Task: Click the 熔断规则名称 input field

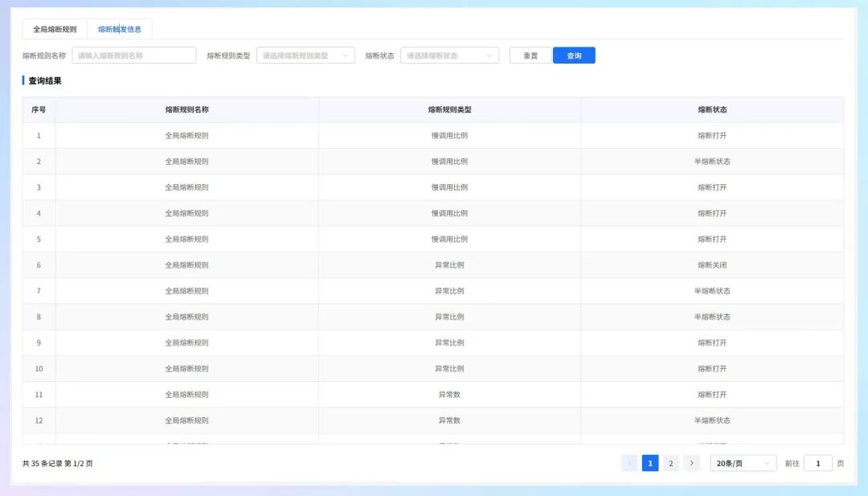Action: [x=134, y=55]
